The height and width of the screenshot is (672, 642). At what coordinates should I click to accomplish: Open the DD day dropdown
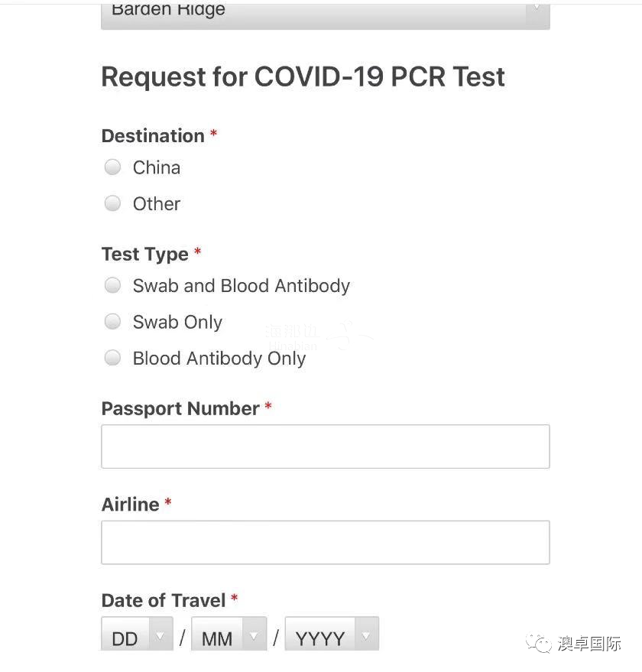pos(137,634)
